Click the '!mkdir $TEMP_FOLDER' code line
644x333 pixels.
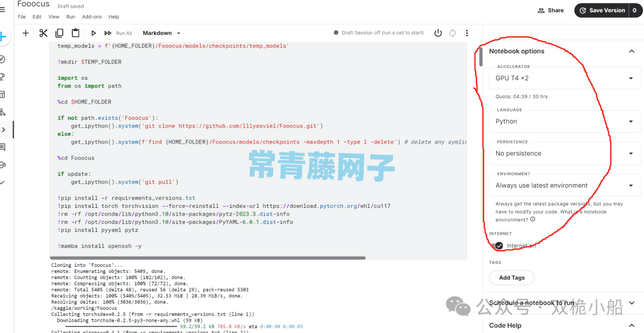[89, 62]
